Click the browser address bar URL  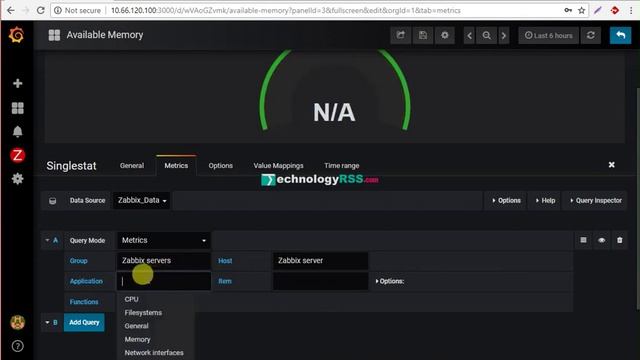(286, 10)
